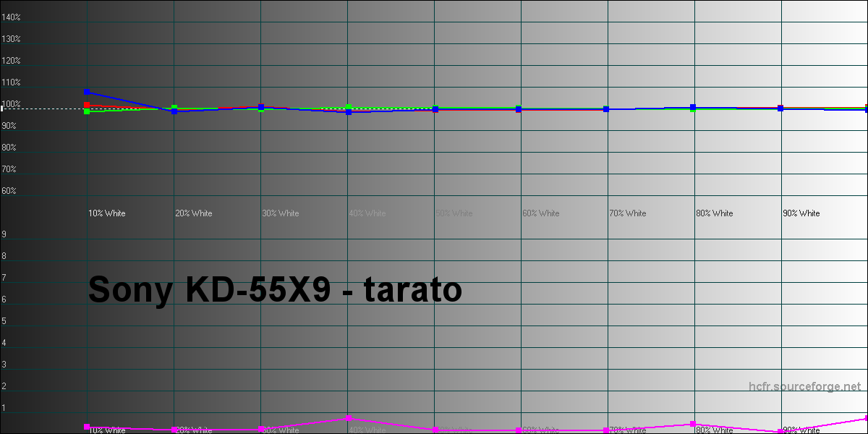
Task: Click the upper chart's 60% White label
Action: pos(541,213)
